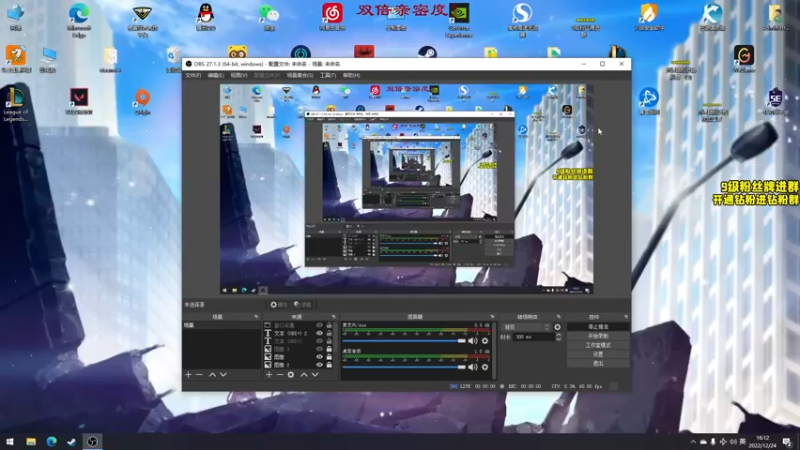The height and width of the screenshot is (450, 800).
Task: Open the 滤镜 filters button
Action: click(303, 305)
